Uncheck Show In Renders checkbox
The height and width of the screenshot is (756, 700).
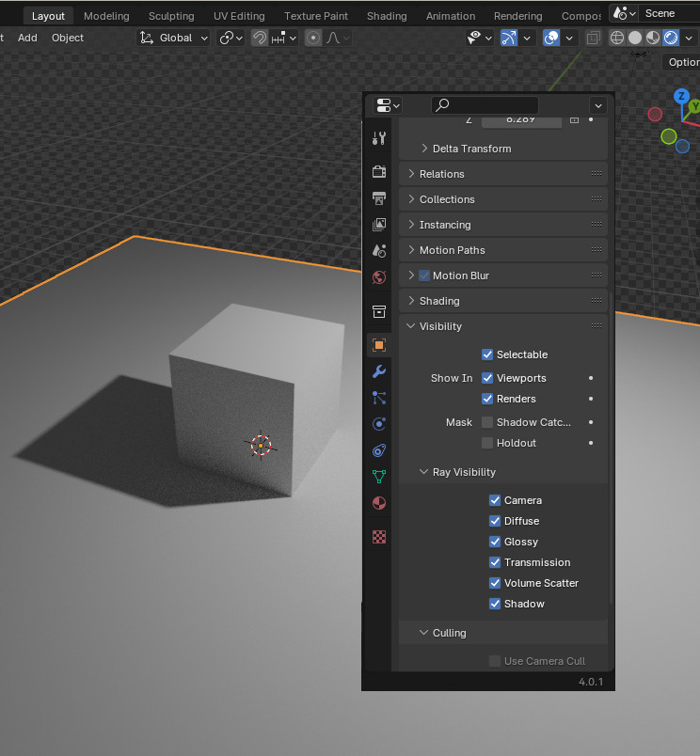pyautogui.click(x=487, y=399)
